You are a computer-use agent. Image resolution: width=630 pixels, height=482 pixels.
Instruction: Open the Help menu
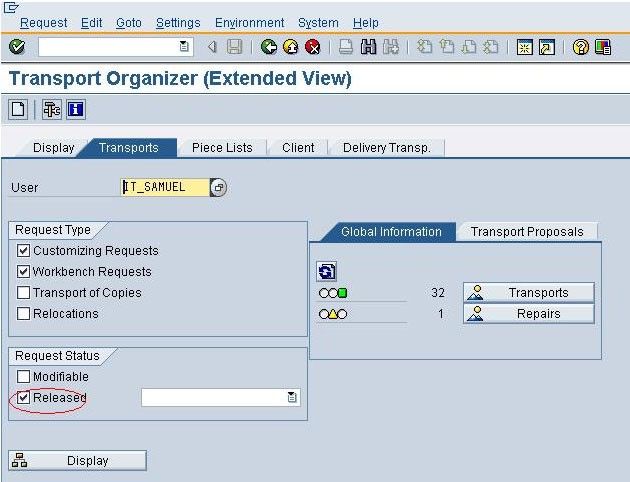click(x=366, y=23)
